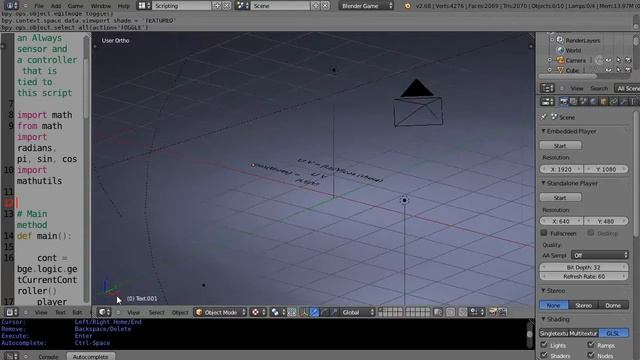
Task: Click the Blender logo icon
Action: click(407, 6)
